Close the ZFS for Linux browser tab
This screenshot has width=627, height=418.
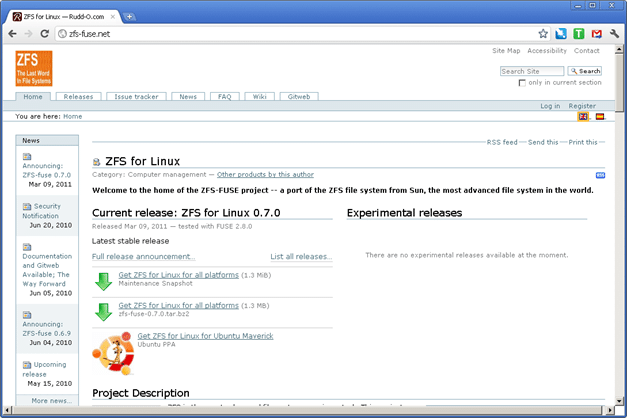[x=113, y=17]
